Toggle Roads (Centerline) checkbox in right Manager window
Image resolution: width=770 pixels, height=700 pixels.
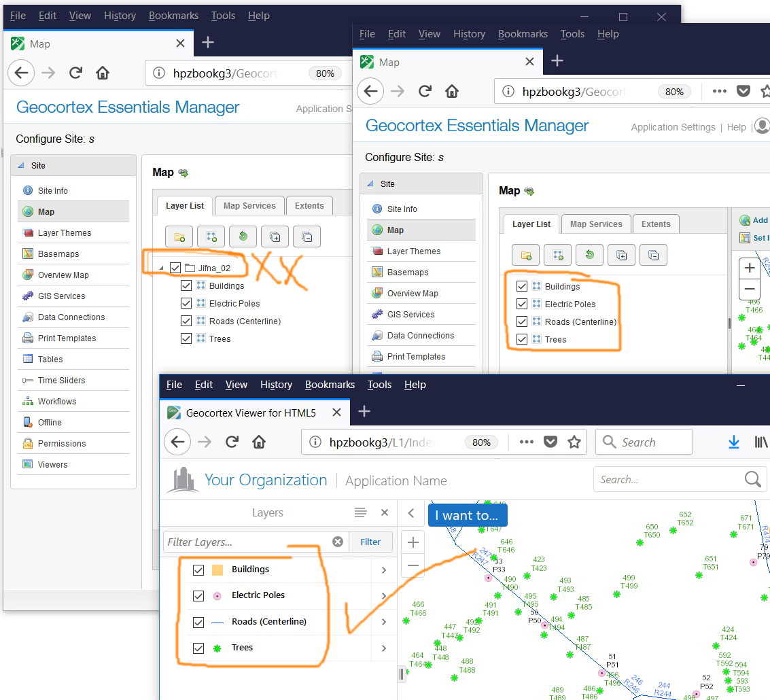[522, 321]
